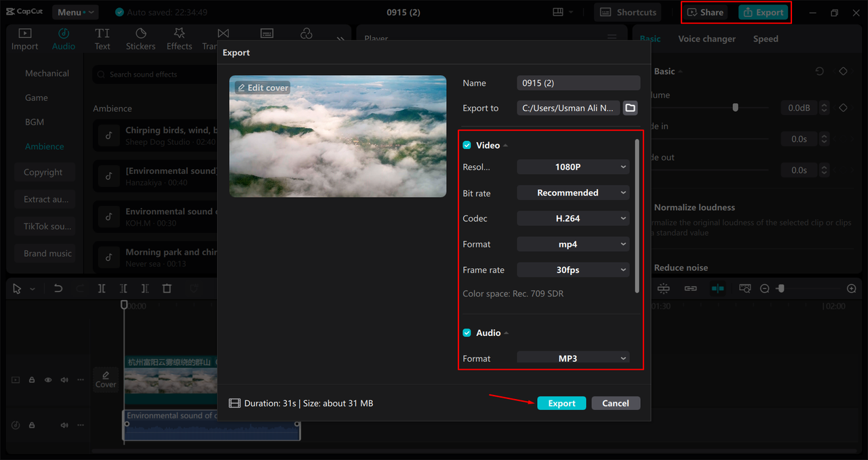Click the Delete right trim icon
This screenshot has height=460, width=868.
pos(145,289)
